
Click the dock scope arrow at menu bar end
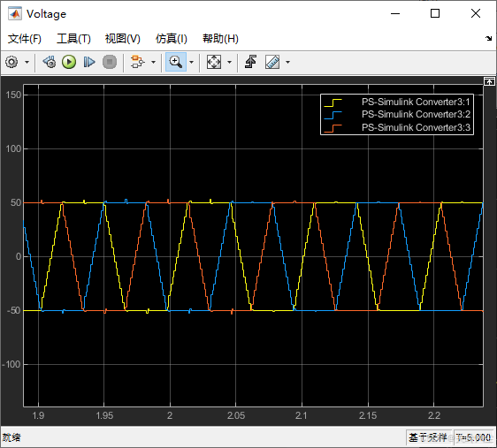(x=488, y=38)
